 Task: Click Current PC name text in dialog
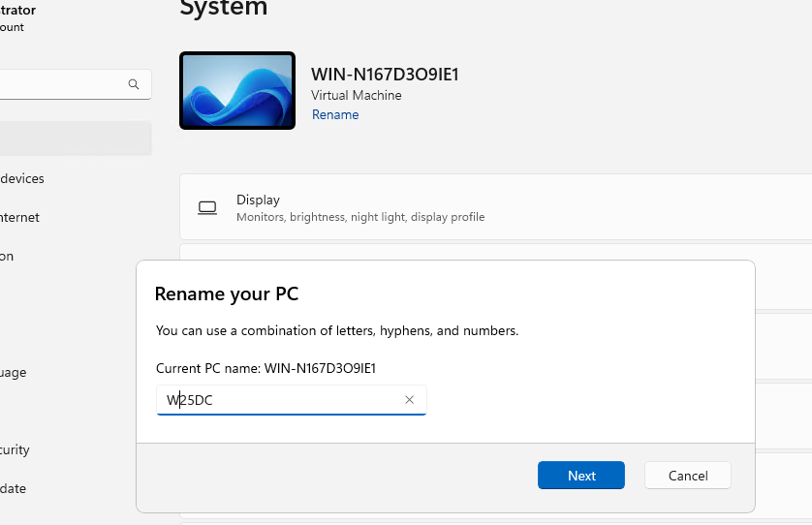coord(265,368)
